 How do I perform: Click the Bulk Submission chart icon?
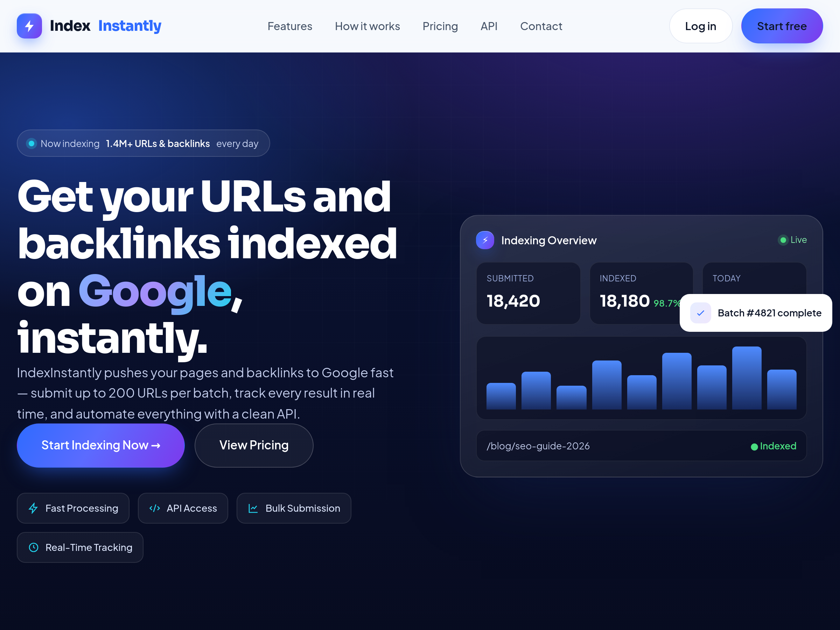pyautogui.click(x=253, y=508)
